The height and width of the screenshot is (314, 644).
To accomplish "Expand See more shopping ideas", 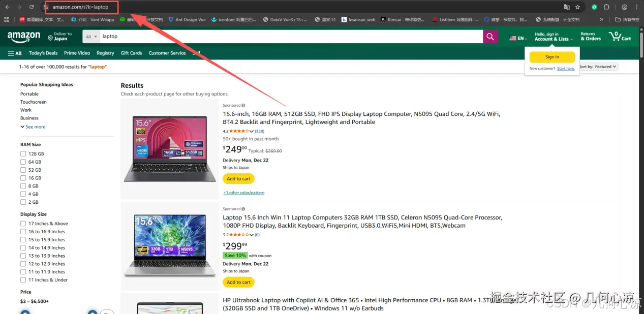I will click(33, 127).
